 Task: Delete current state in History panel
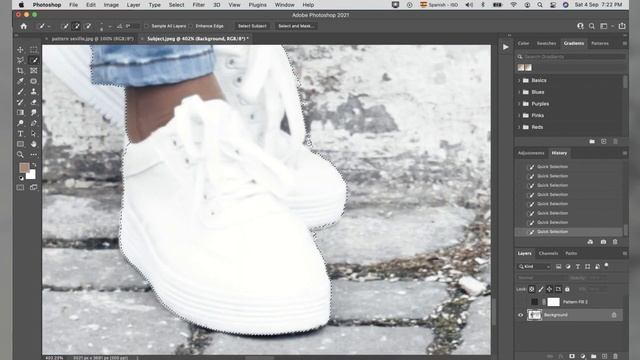pos(615,242)
